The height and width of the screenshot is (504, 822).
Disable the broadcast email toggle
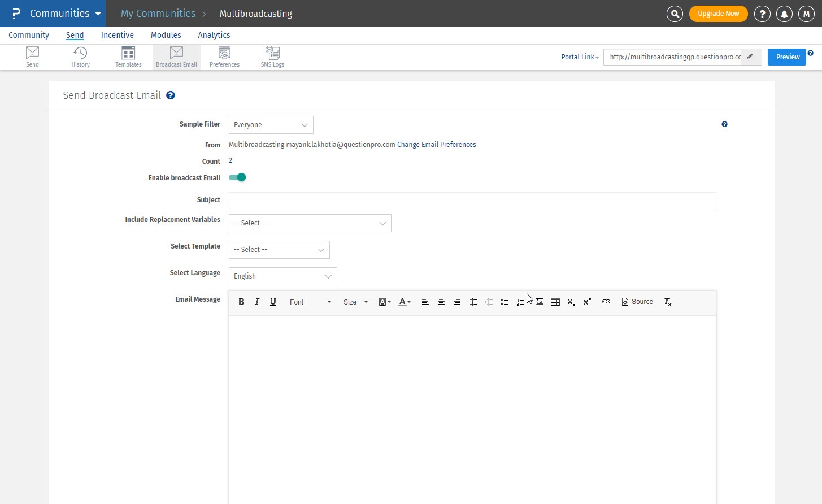pyautogui.click(x=237, y=177)
